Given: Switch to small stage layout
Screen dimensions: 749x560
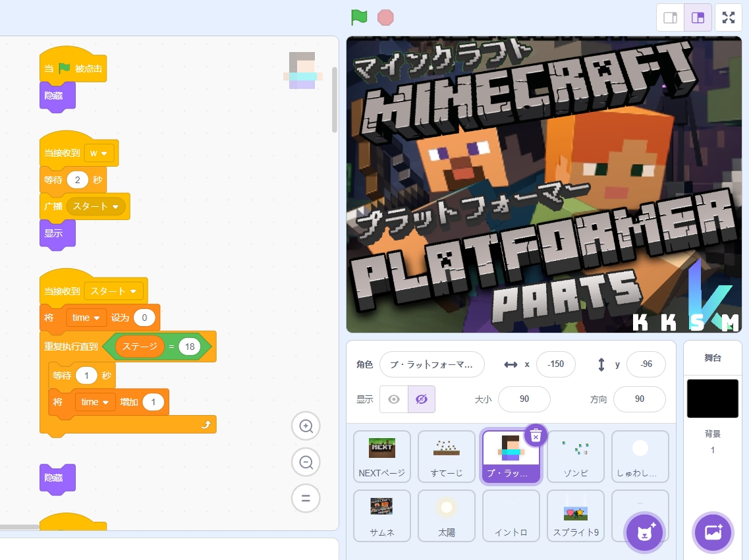Looking at the screenshot, I should (670, 18).
